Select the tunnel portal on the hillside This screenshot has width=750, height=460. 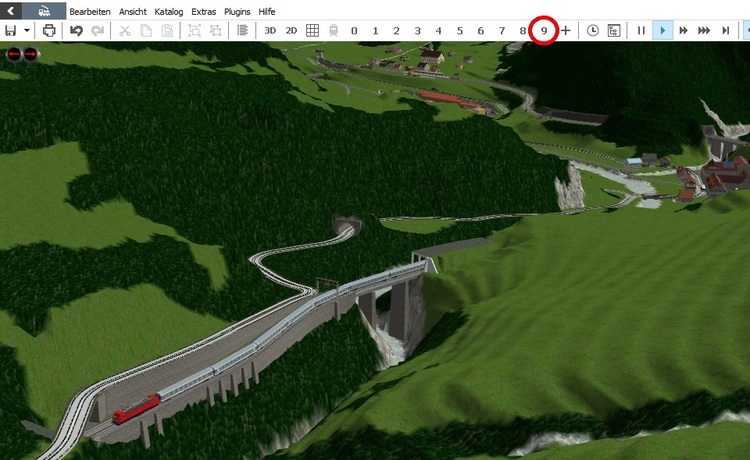click(348, 224)
